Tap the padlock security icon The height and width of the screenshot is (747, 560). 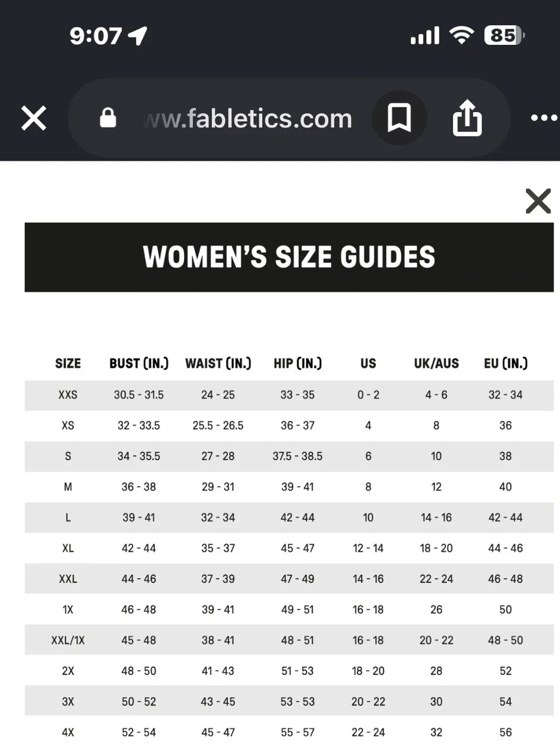[108, 118]
